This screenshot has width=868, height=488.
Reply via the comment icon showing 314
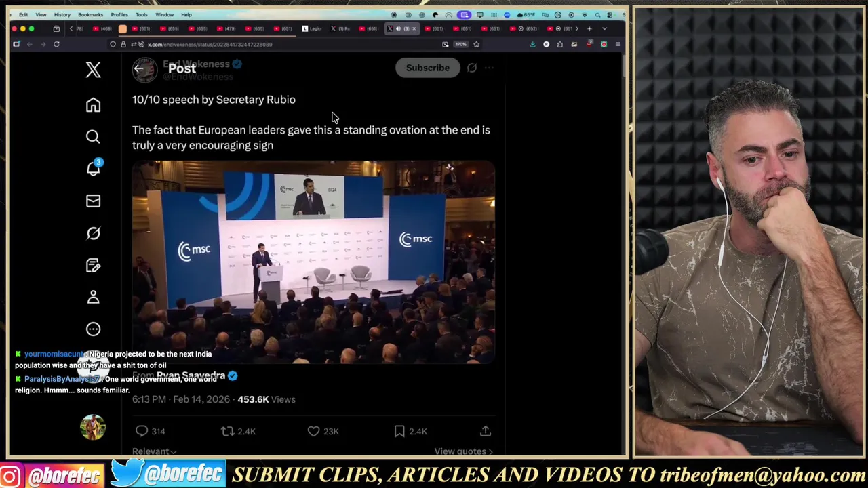pos(150,431)
